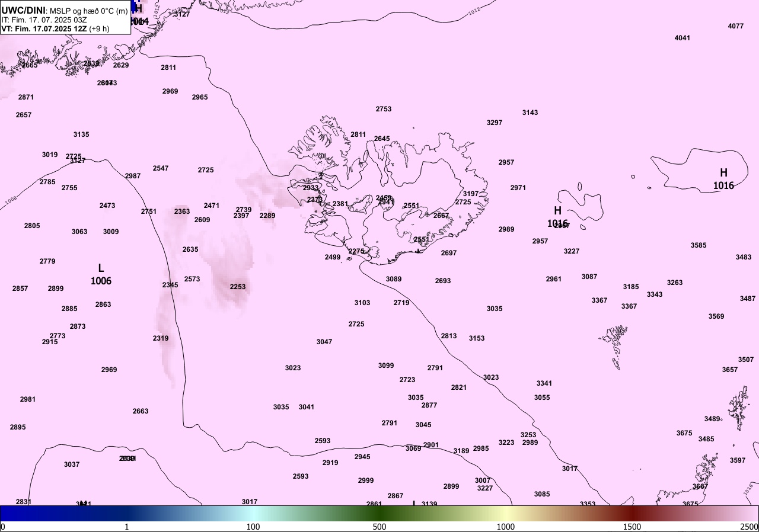
Task: Select the map value 3085
Action: pyautogui.click(x=542, y=494)
